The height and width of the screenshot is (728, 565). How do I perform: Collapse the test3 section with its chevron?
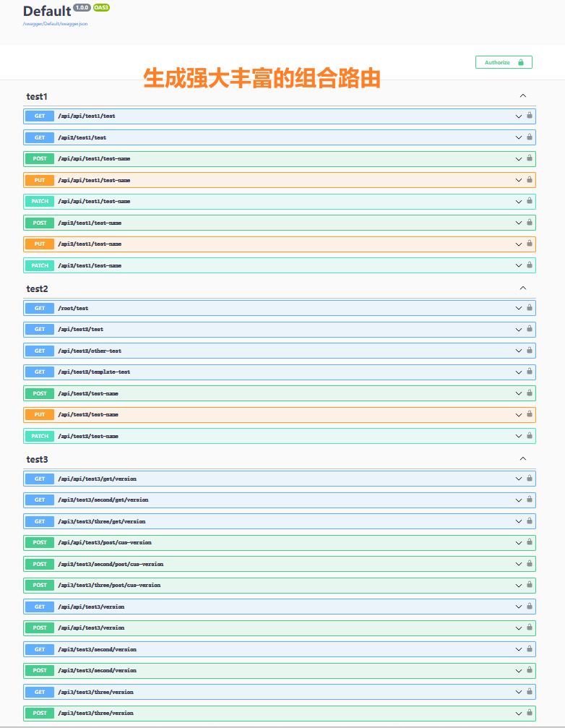pyautogui.click(x=523, y=459)
